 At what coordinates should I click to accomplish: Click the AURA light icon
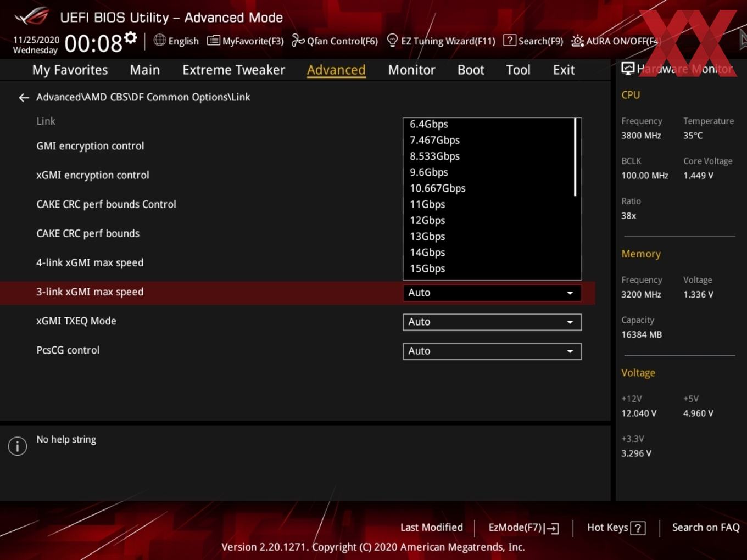(578, 41)
